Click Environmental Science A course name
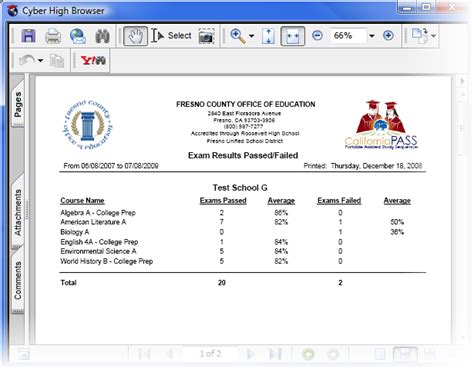The width and height of the screenshot is (474, 369). pyautogui.click(x=98, y=251)
